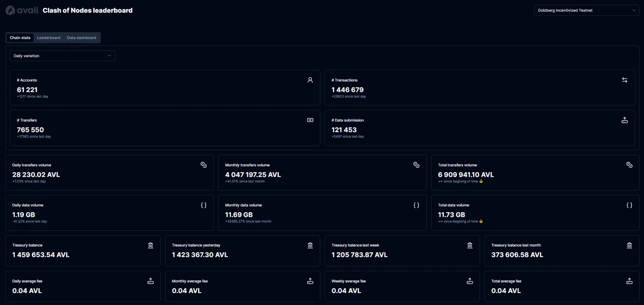
Task: Click the Monthly transfers volume coins icon
Action: pyautogui.click(x=416, y=165)
